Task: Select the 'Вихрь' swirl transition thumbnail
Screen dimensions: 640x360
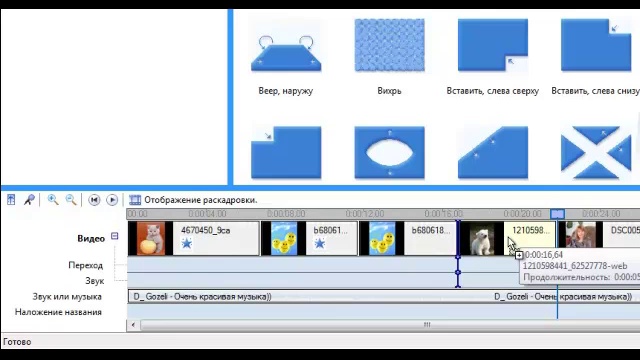Action: click(389, 45)
